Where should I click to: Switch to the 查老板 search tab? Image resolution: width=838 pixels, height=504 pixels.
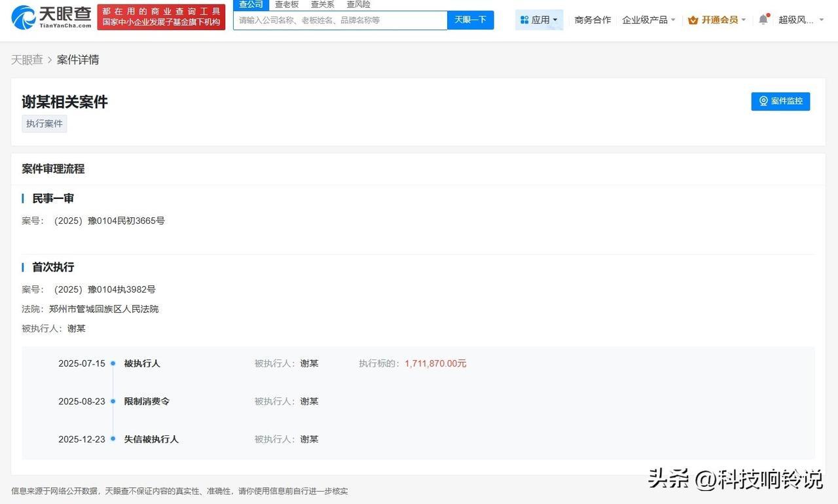coord(287,4)
